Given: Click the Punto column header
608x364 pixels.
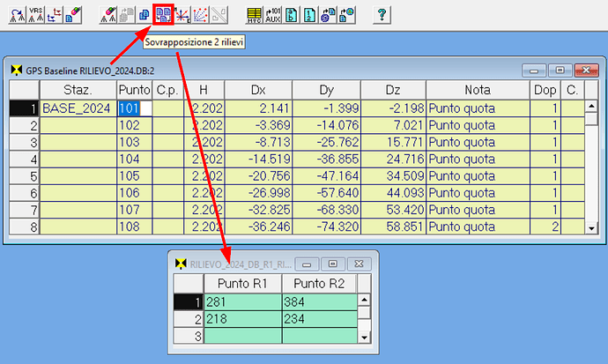Looking at the screenshot, I should click(x=134, y=90).
